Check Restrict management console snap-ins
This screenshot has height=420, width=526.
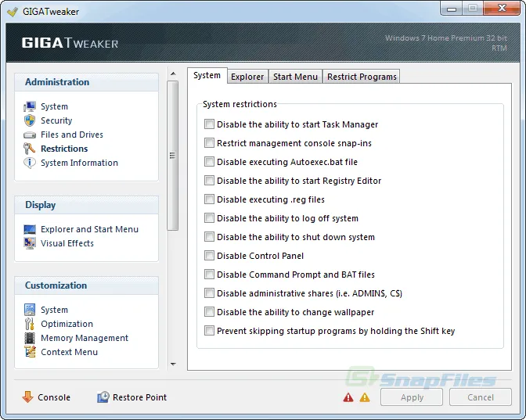tap(209, 143)
